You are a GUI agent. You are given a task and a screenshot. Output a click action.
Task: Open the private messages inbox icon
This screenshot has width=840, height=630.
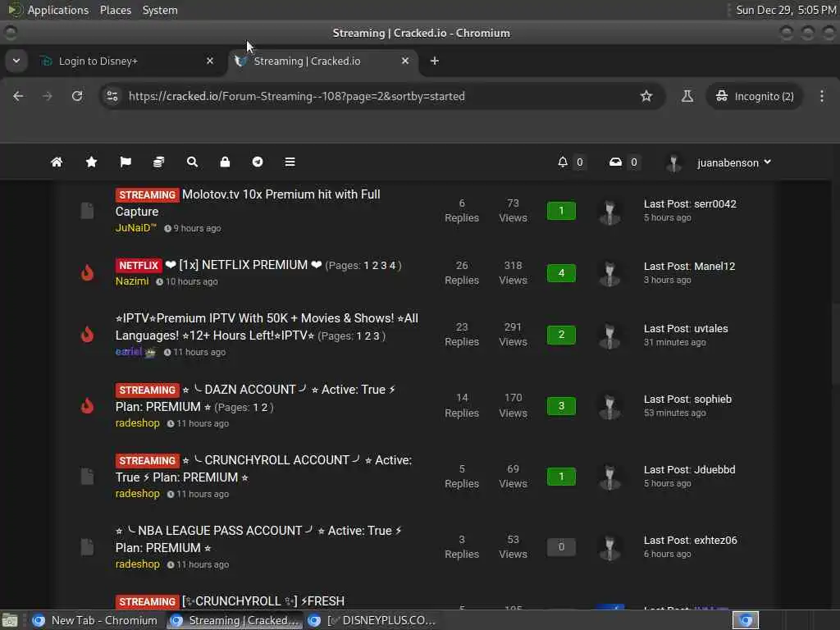tap(615, 162)
